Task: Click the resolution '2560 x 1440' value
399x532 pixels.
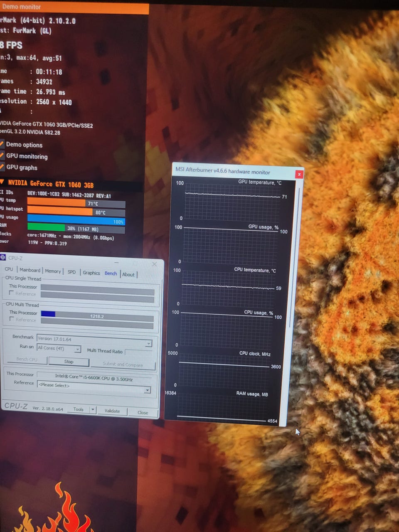Action: click(54, 102)
